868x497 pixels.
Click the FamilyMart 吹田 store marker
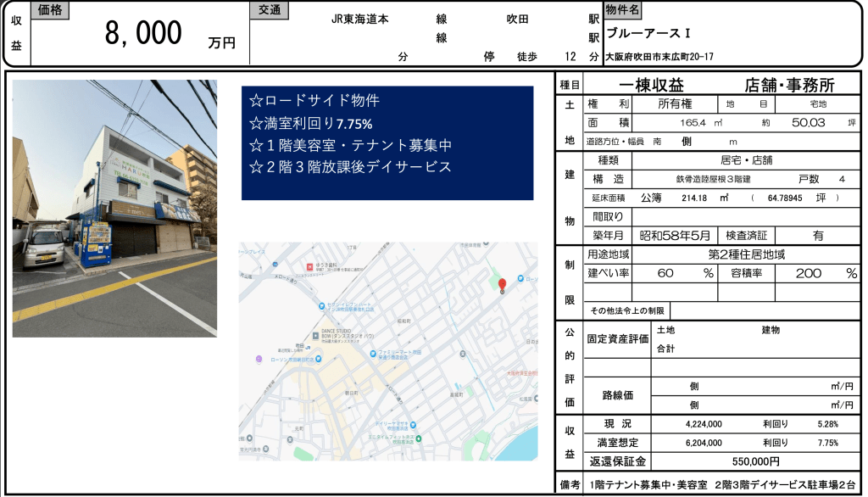373,351
